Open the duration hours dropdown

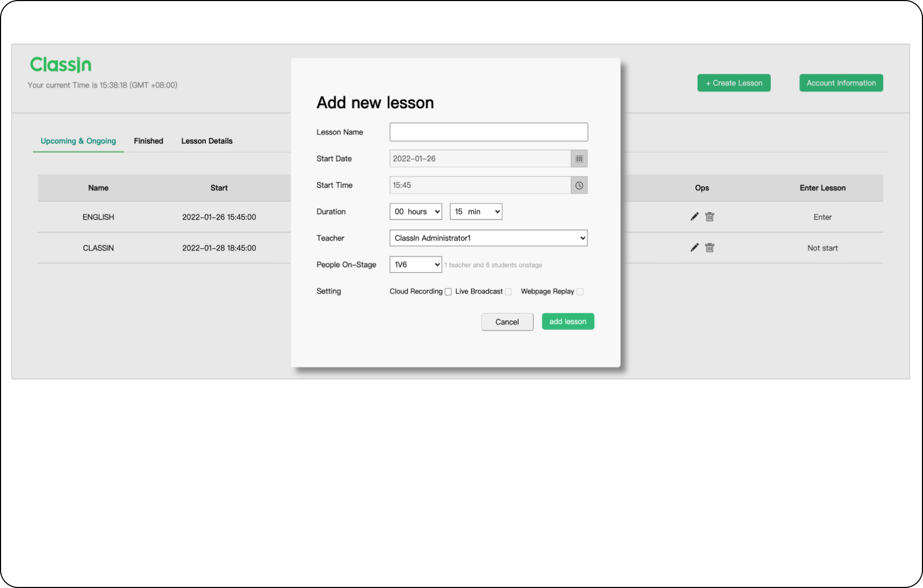pos(416,212)
